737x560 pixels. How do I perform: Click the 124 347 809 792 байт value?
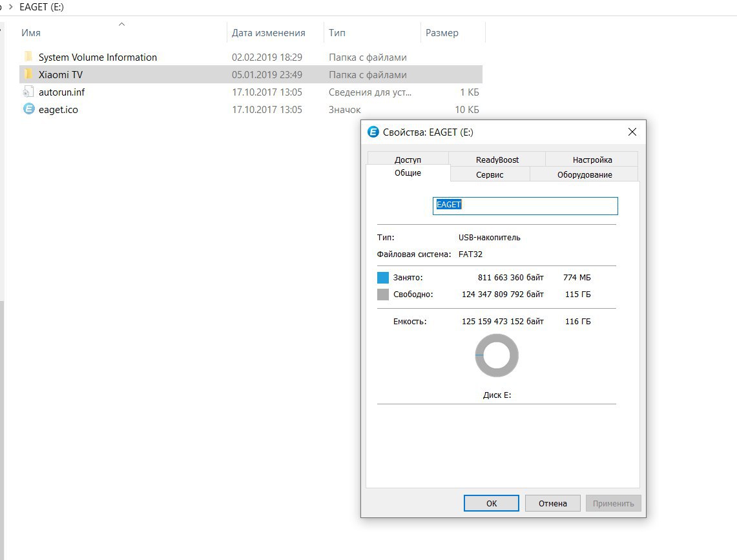pos(503,295)
